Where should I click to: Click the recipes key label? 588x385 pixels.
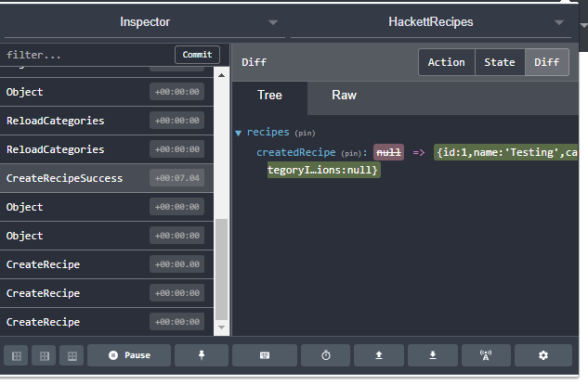click(268, 133)
